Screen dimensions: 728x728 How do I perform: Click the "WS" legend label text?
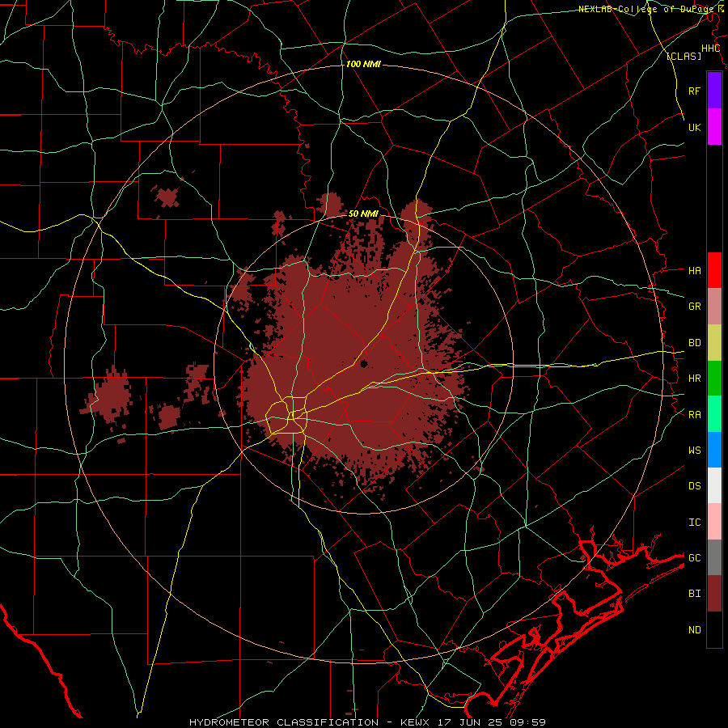tap(694, 450)
